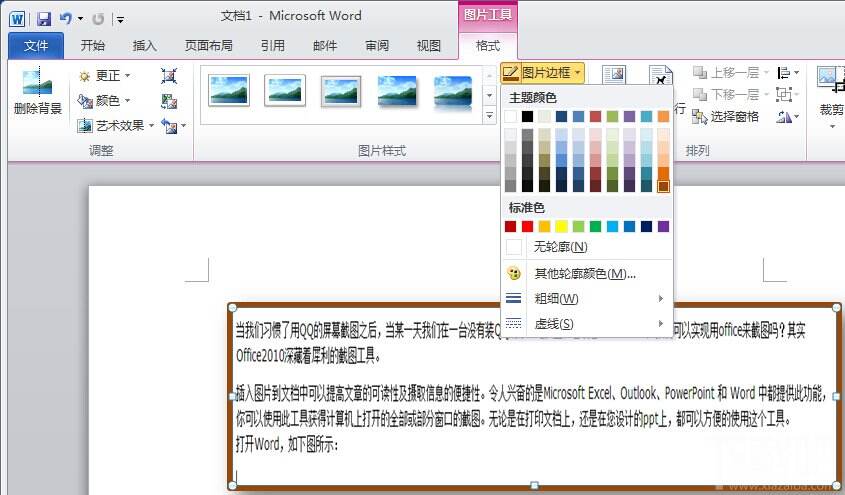
Task: Open the 文件 (File) tab
Action: (36, 45)
